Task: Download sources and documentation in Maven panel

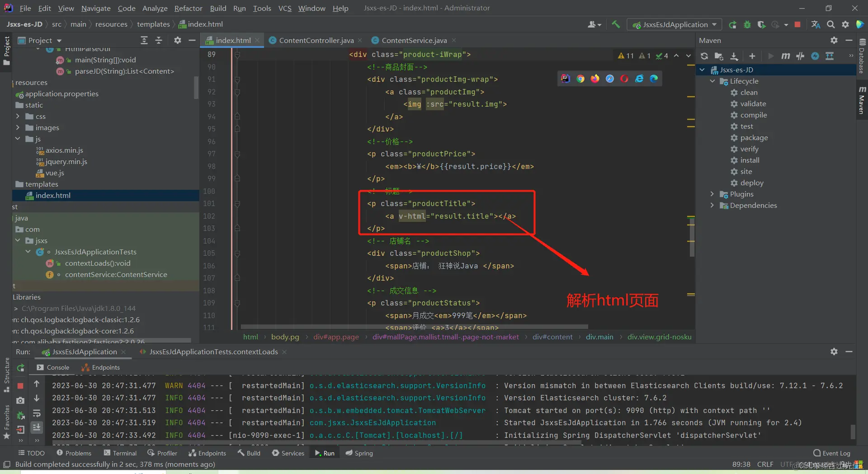Action: coord(734,56)
